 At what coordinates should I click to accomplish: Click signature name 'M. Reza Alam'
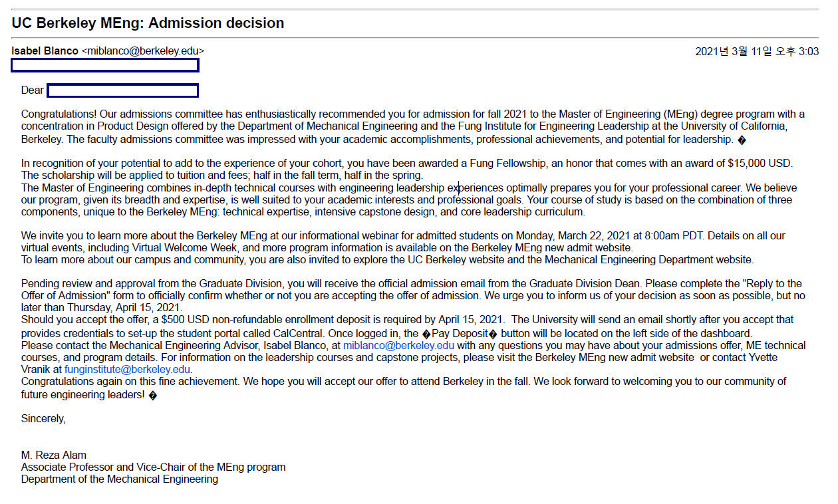[54, 455]
